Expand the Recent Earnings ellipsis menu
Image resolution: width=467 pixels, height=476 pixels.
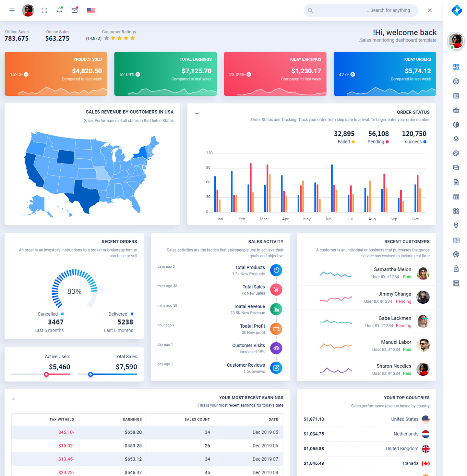(x=14, y=398)
